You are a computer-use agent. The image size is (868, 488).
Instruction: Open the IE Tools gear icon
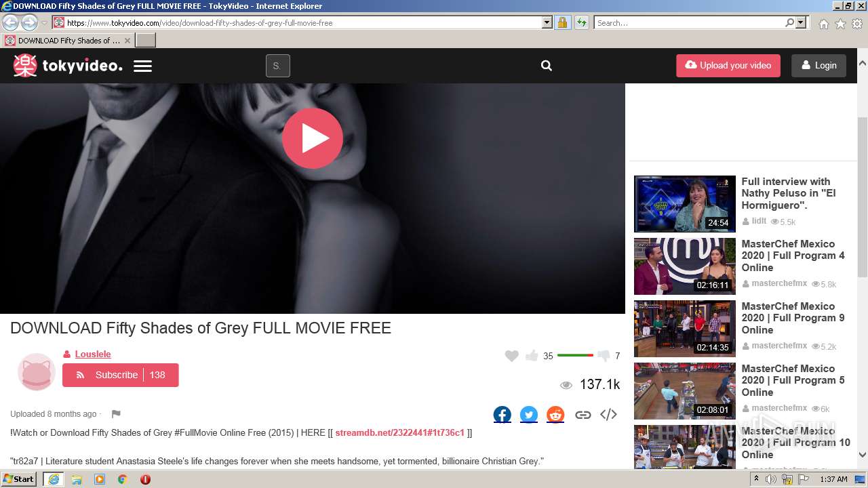(857, 24)
